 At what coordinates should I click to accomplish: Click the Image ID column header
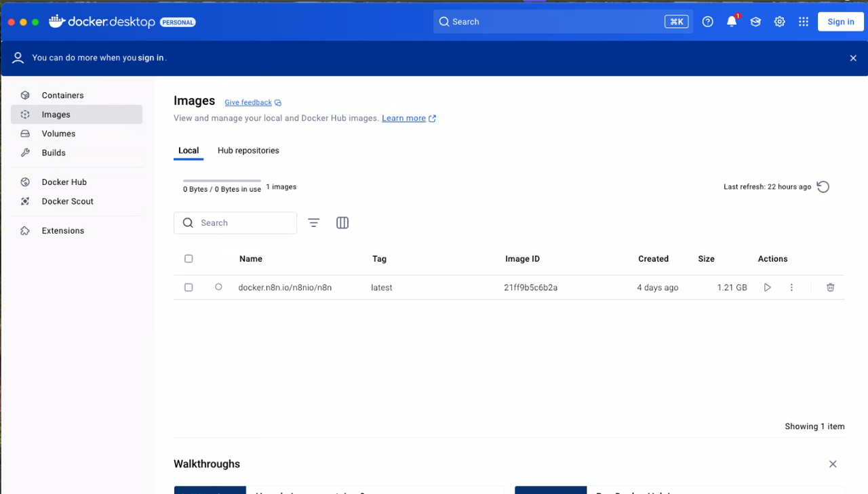click(x=522, y=259)
